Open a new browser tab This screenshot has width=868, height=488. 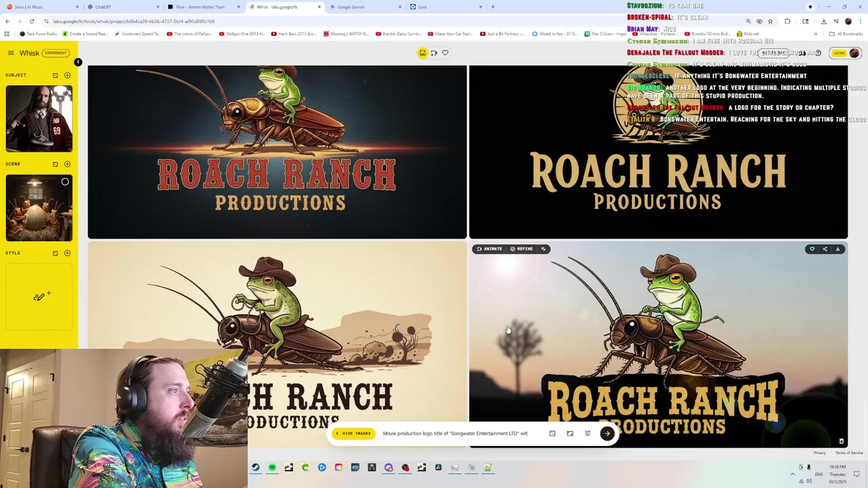tap(493, 7)
